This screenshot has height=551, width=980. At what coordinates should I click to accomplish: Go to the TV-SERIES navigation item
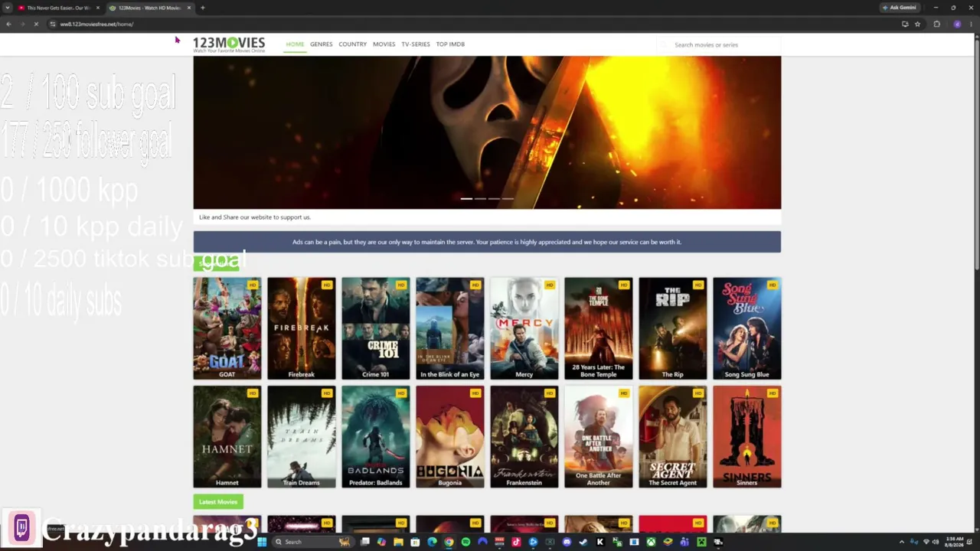416,44
